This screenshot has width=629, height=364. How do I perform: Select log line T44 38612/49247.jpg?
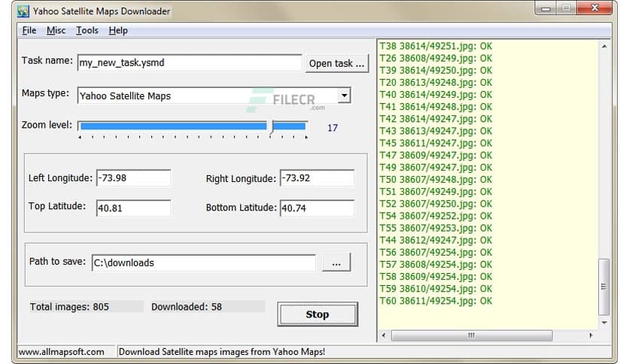point(436,240)
